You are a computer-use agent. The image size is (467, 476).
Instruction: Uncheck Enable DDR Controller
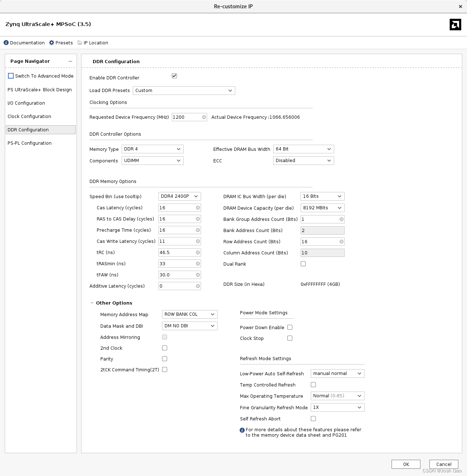point(174,76)
